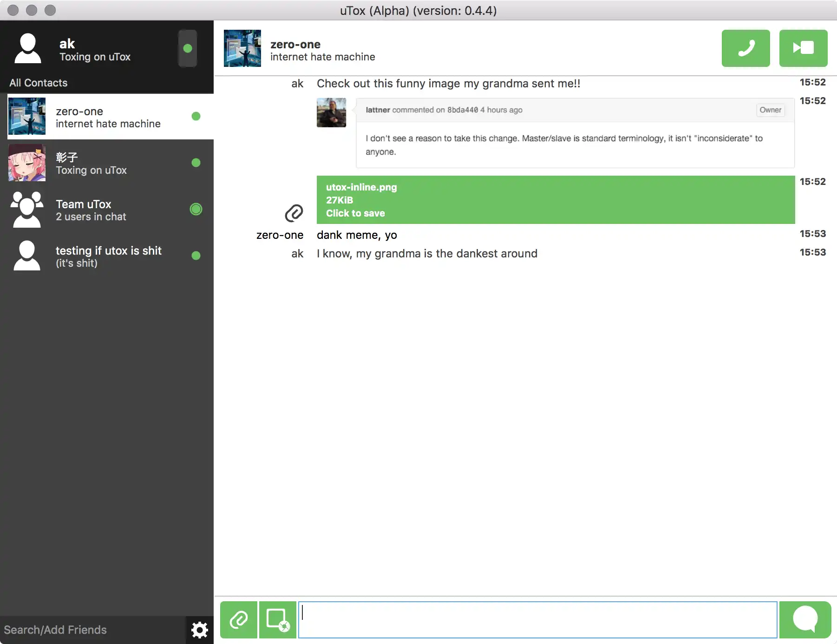Image resolution: width=837 pixels, height=644 pixels.
Task: Click the Team uTox group avatar icon
Action: [x=27, y=209]
